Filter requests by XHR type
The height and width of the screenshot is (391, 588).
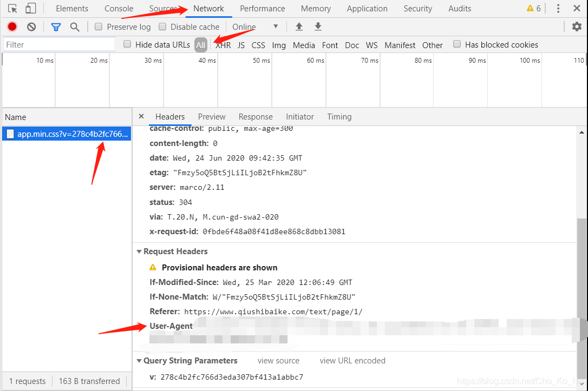(223, 45)
